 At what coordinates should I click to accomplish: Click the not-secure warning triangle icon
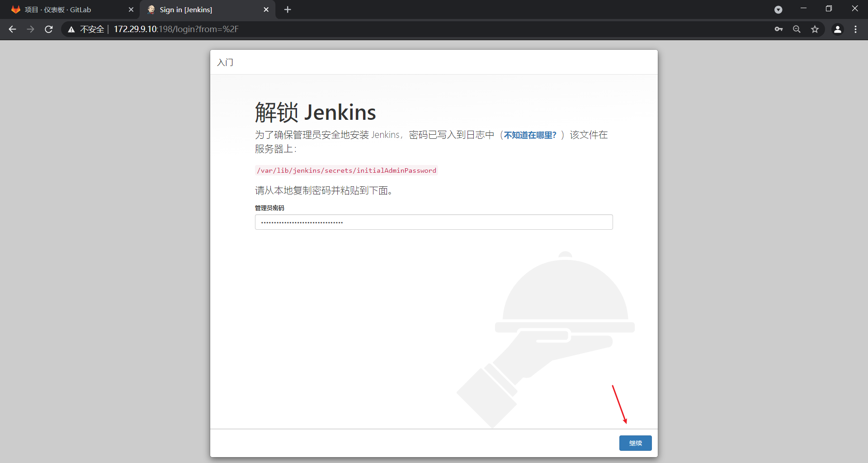tap(71, 29)
